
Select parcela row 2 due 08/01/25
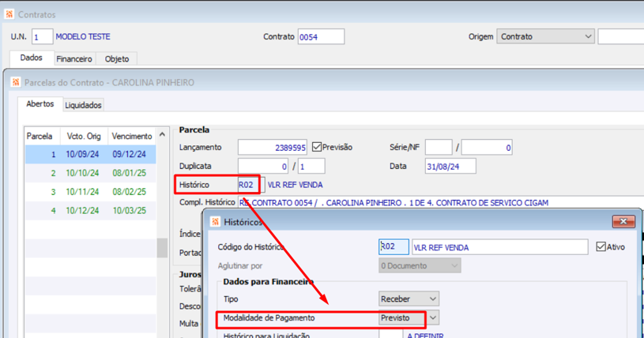tap(90, 173)
